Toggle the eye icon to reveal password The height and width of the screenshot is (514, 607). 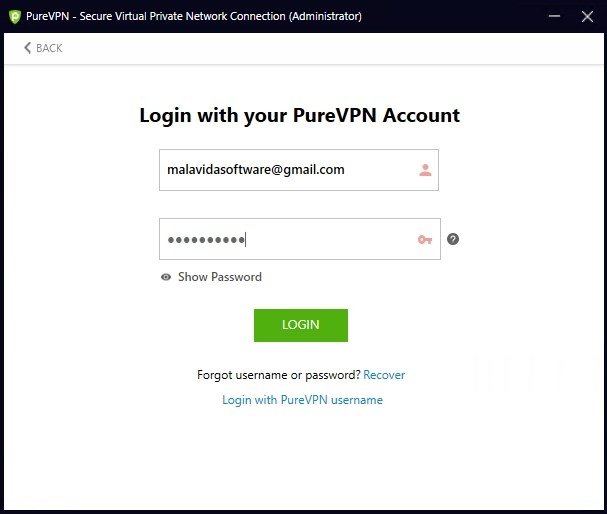[166, 277]
